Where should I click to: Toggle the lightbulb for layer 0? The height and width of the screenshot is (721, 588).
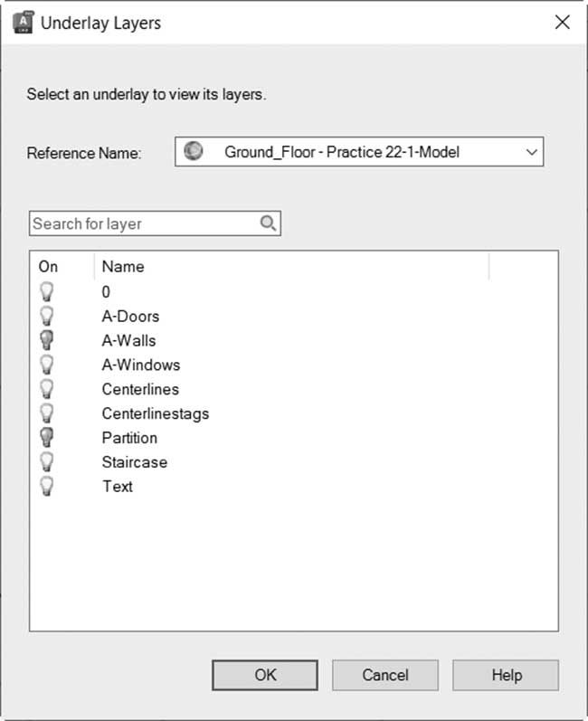(46, 291)
